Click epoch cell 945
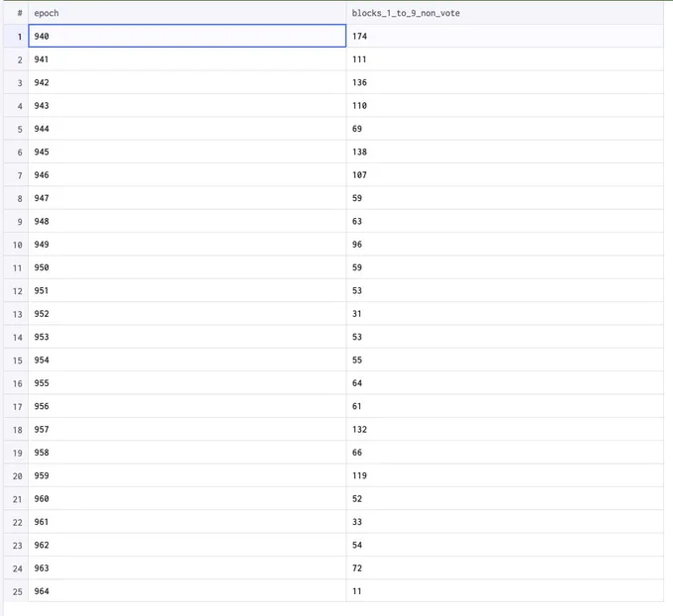The height and width of the screenshot is (616, 673). coord(187,152)
